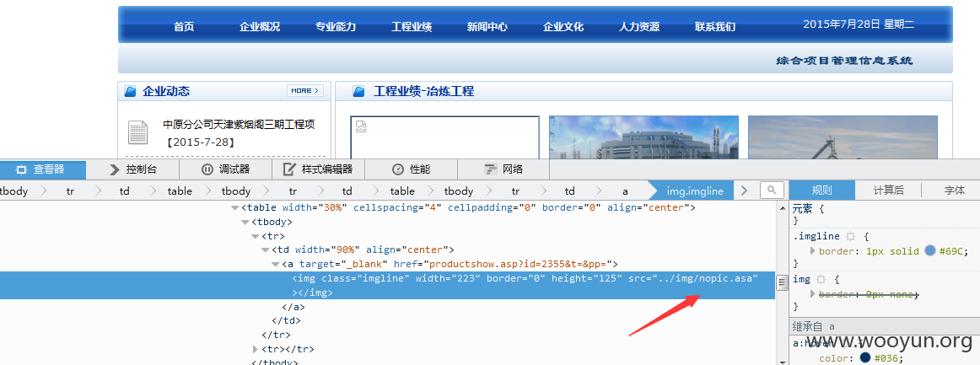The height and width of the screenshot is (365, 980).
Task: Collapse the a target="_blank" node
Action: [276, 265]
